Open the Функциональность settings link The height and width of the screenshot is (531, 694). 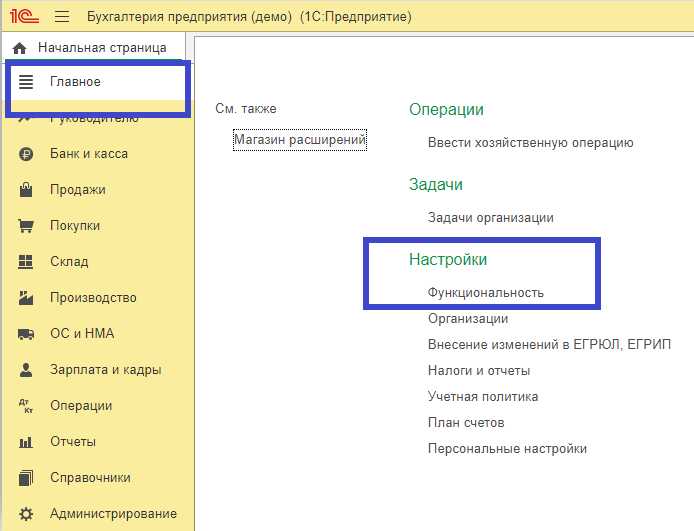(x=486, y=293)
